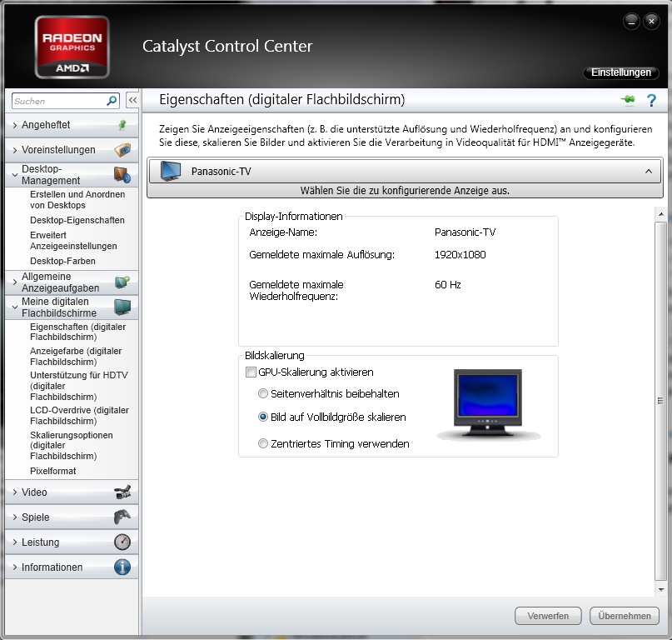Open Eigenschaften (digitaler Flachbildschirm) page
The width and height of the screenshot is (672, 640).
point(77,332)
